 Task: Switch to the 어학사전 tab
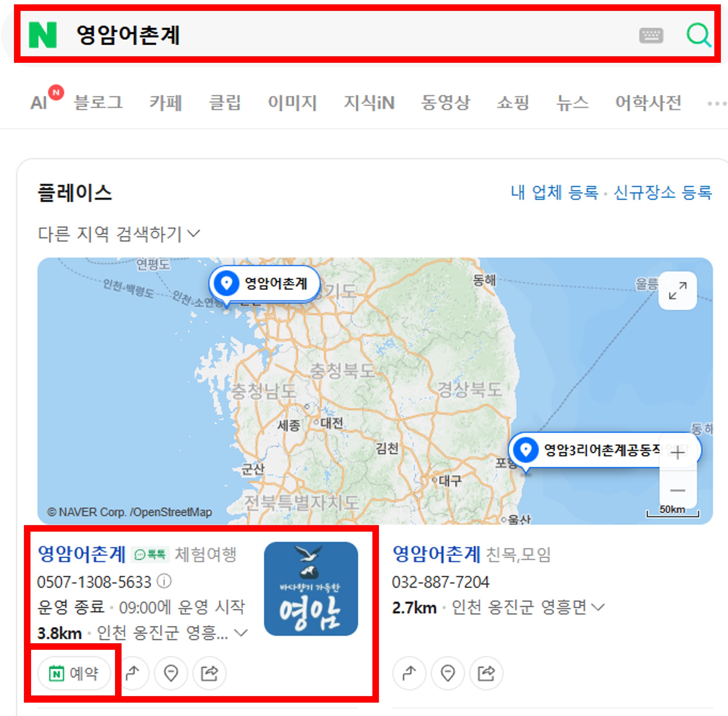pos(648,103)
